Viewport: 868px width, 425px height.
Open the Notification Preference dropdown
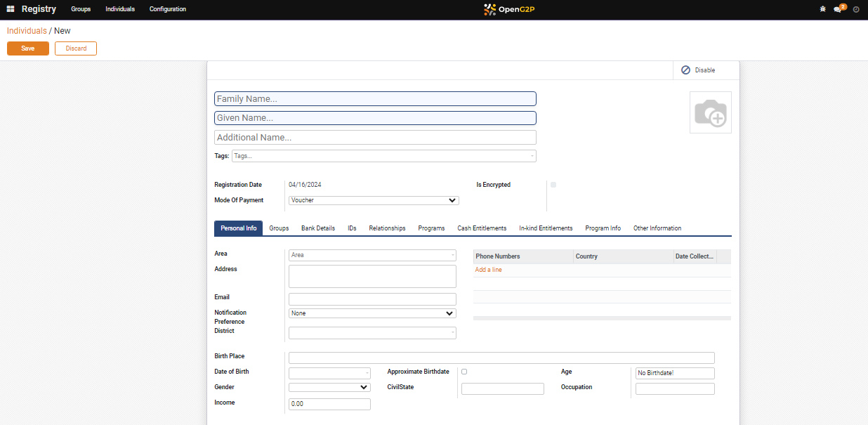(x=372, y=313)
